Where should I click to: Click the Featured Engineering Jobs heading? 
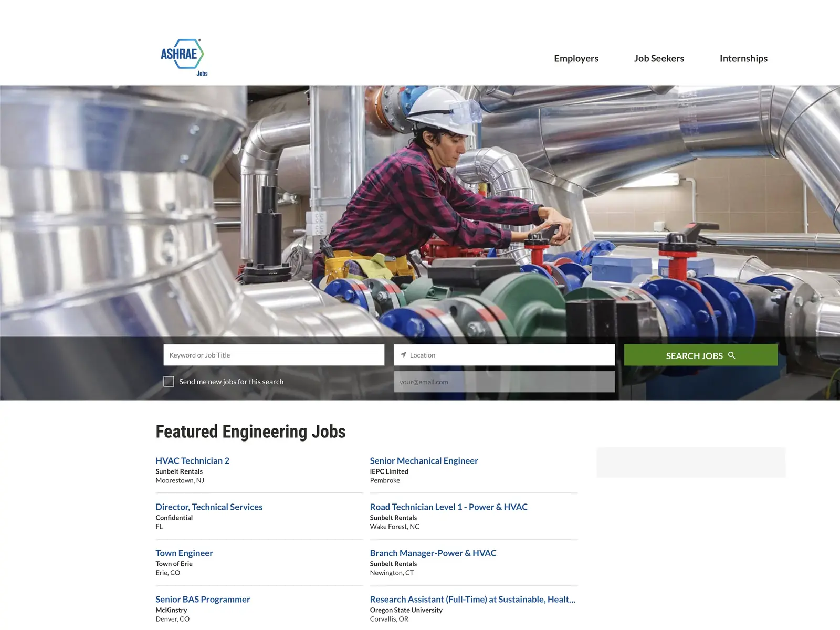tap(250, 432)
